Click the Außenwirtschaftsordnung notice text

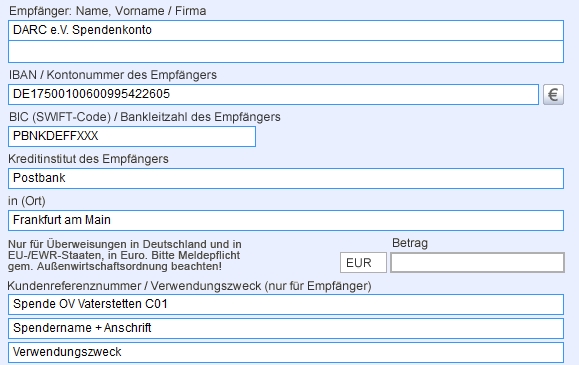point(124,255)
